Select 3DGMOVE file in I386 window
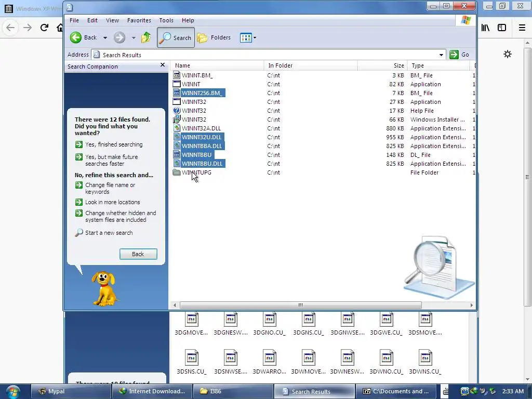This screenshot has height=399, width=532. (x=191, y=324)
